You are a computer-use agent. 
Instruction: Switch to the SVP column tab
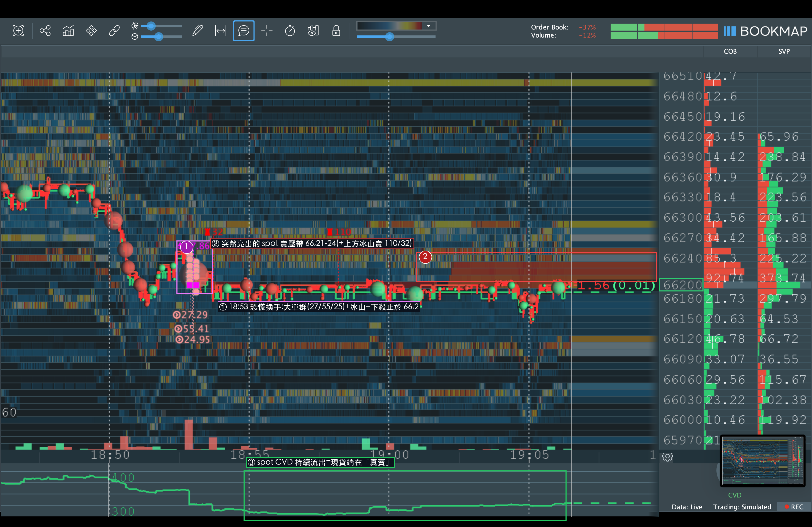pyautogui.click(x=784, y=52)
